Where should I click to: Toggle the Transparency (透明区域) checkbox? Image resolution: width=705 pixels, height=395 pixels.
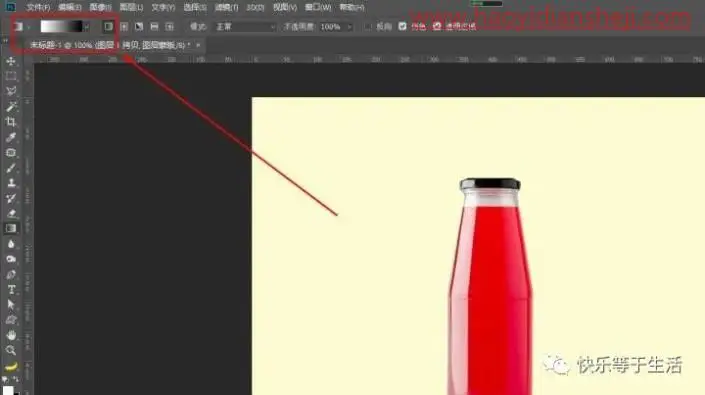click(x=437, y=27)
